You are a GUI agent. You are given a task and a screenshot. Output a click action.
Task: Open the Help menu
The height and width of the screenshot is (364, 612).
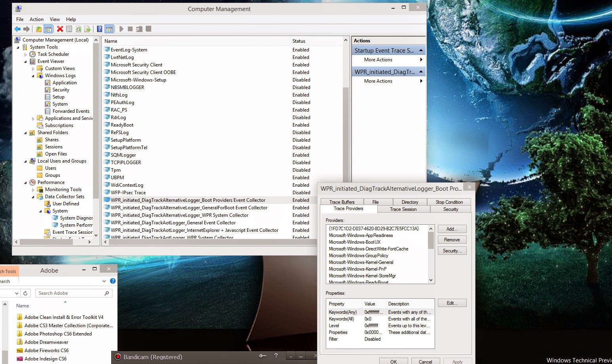click(71, 19)
